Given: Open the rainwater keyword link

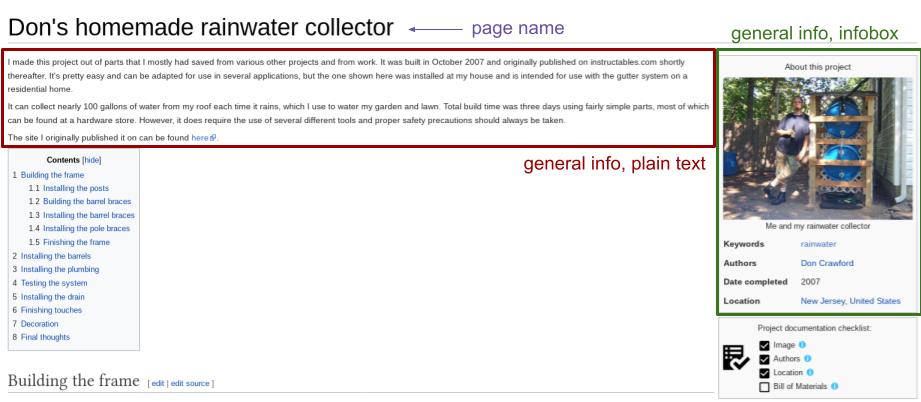Looking at the screenshot, I should (818, 243).
